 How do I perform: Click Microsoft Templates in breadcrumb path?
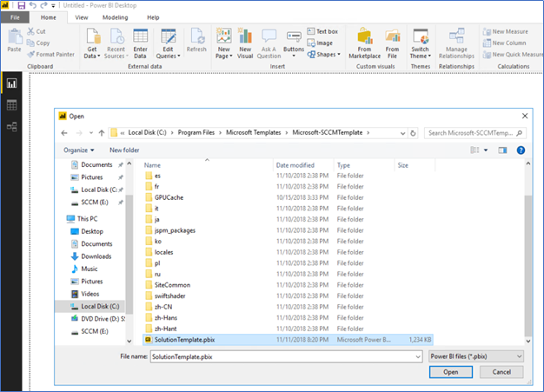click(x=253, y=132)
